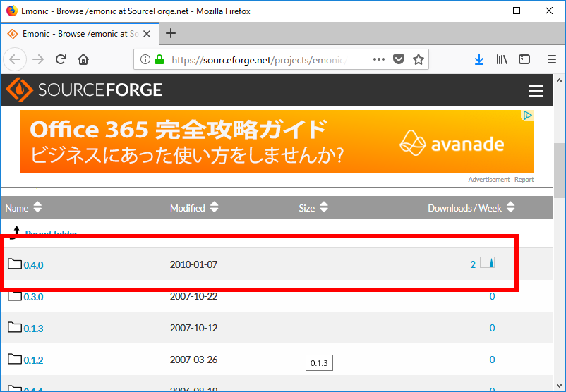Sort file list by Downloads / Week

pos(471,208)
